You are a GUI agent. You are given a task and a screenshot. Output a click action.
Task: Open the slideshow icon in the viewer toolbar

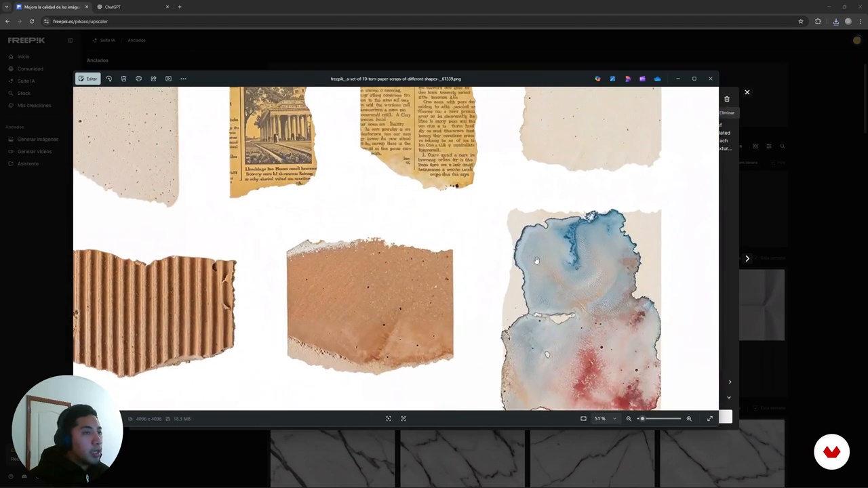point(168,79)
